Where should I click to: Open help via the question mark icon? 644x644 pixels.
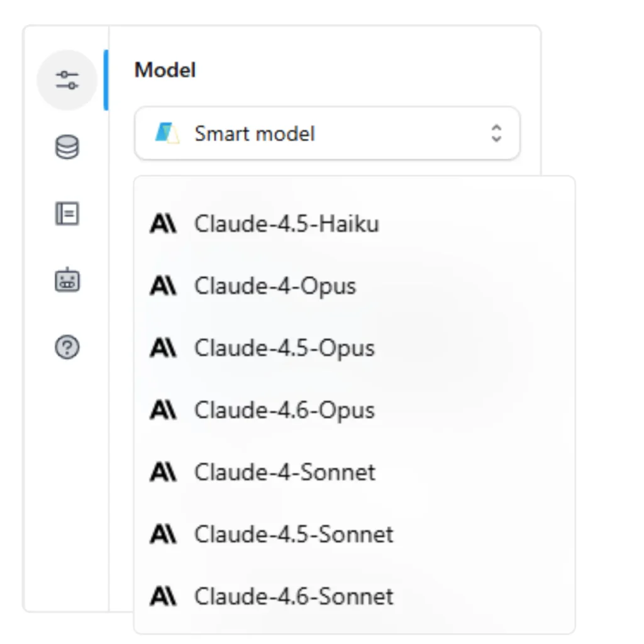[67, 347]
